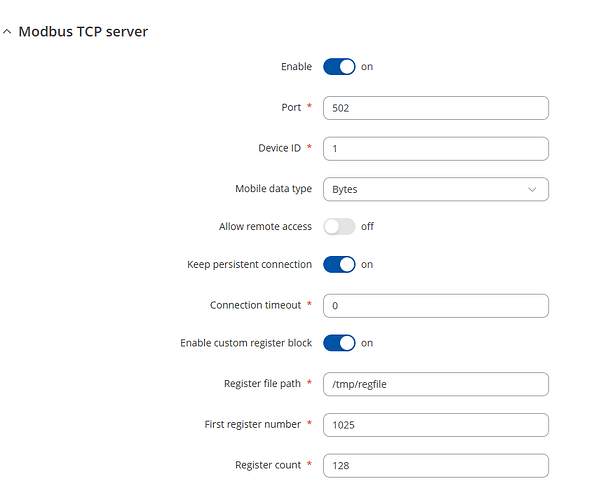This screenshot has width=607, height=500.
Task: Click the Register file path label
Action: click(x=262, y=384)
